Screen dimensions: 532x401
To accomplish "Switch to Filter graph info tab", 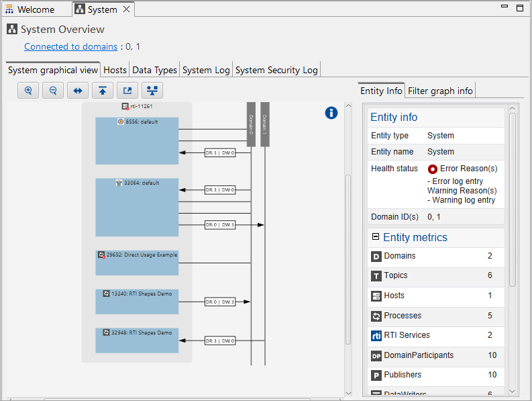I will coord(440,91).
